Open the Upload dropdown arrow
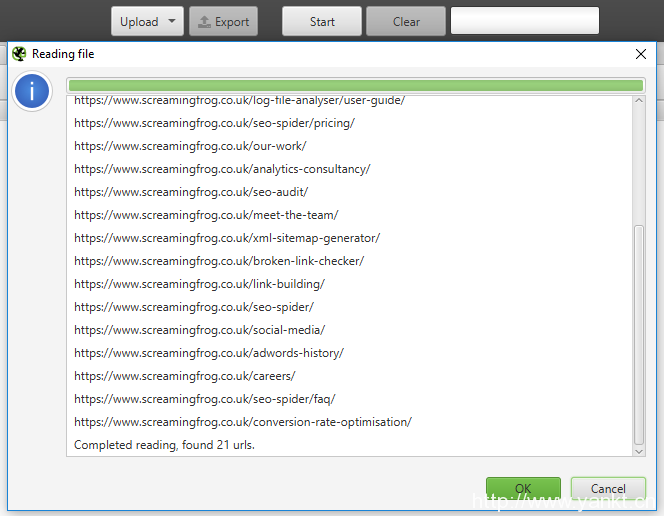The image size is (664, 516). pyautogui.click(x=172, y=22)
